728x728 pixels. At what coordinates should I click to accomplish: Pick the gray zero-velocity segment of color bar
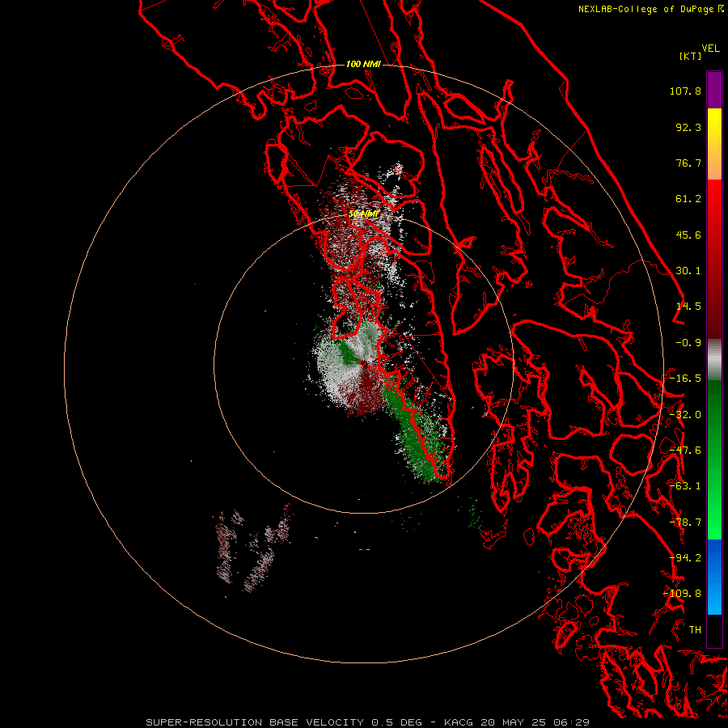pos(714,360)
